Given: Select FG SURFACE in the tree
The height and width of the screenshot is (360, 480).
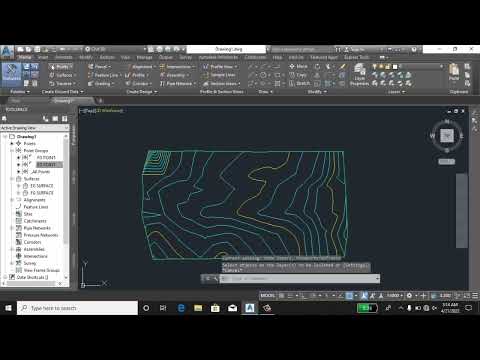Looking at the screenshot, I should (x=42, y=193).
